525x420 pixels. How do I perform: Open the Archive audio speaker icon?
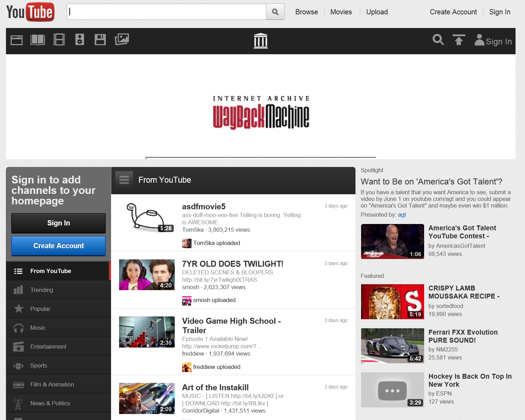click(80, 40)
